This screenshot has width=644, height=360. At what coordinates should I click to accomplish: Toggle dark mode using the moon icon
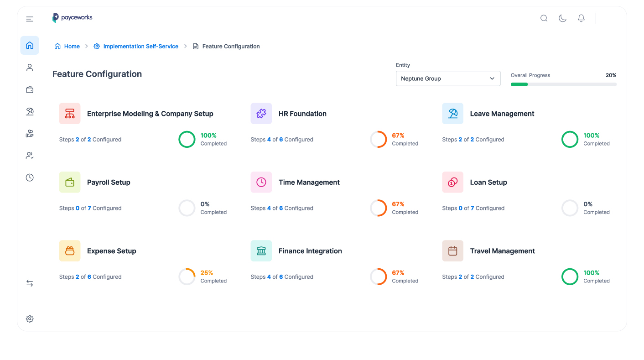pyautogui.click(x=562, y=18)
